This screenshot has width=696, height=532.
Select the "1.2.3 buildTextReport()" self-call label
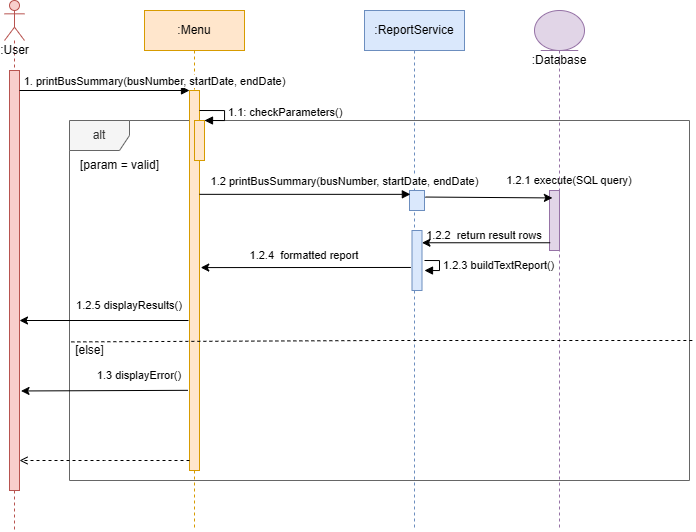coord(498,265)
